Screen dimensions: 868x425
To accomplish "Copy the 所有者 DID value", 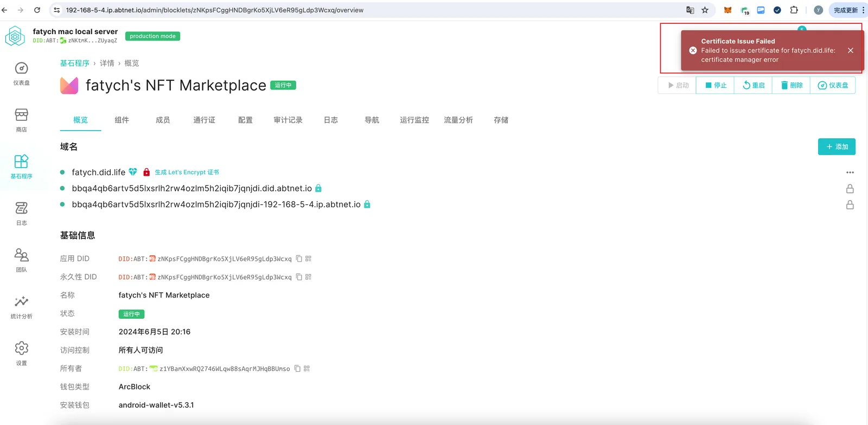I will 297,369.
